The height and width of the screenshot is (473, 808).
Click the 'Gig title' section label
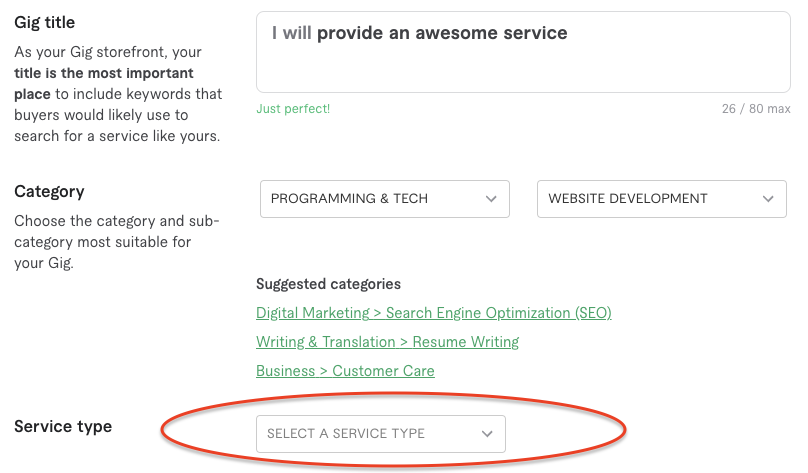(x=44, y=22)
